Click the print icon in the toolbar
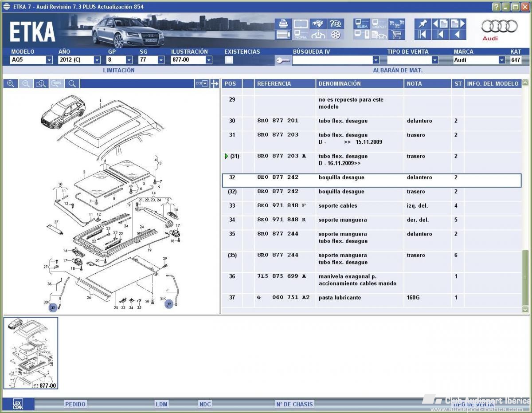This screenshot has width=532, height=413. (283, 24)
